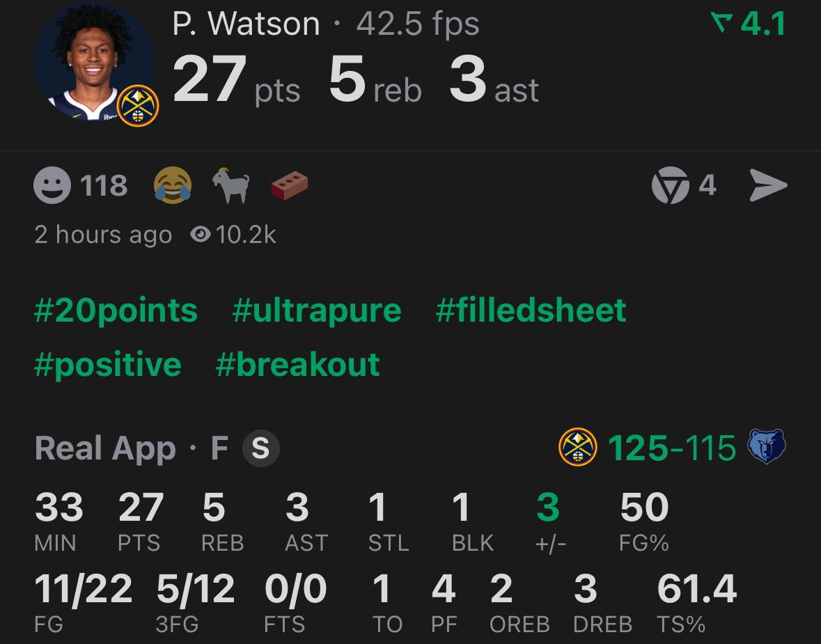Image resolution: width=821 pixels, height=644 pixels.
Task: Click the circular logo icon beside 4
Action: [670, 185]
